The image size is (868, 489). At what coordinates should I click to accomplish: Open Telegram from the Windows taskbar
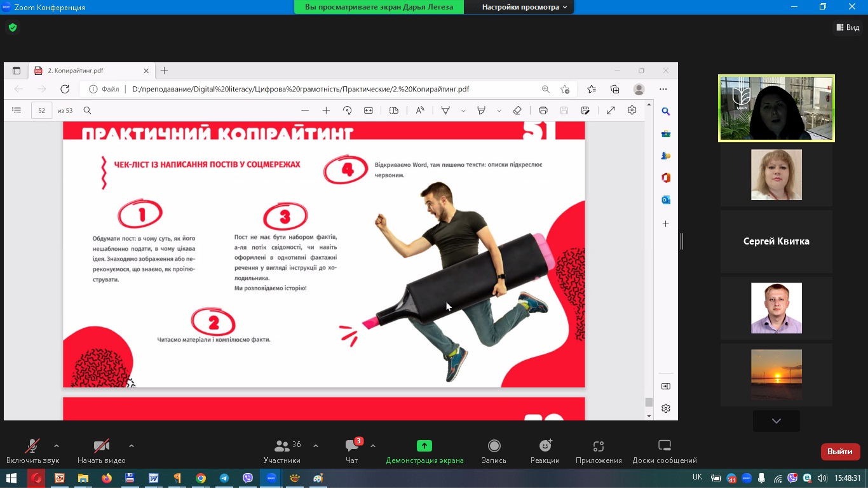tap(224, 478)
